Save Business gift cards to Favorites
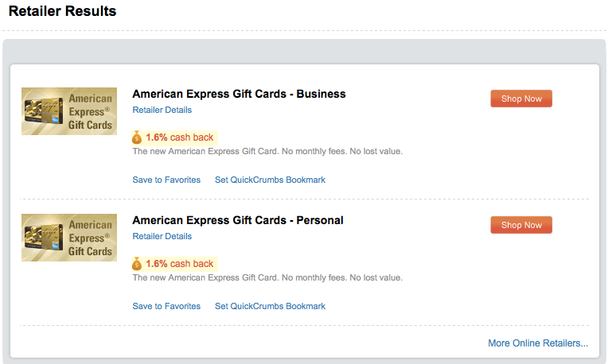 [x=166, y=180]
